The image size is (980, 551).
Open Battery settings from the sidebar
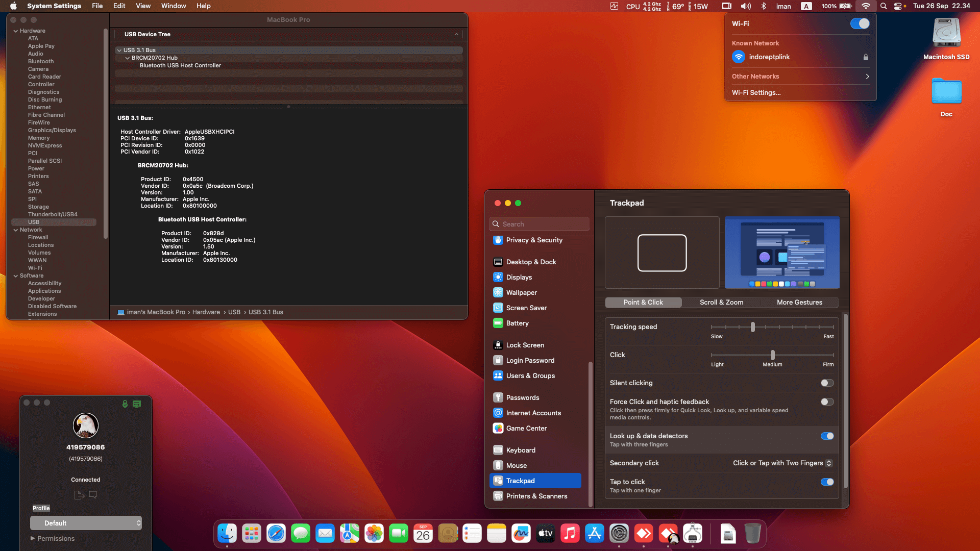point(518,323)
